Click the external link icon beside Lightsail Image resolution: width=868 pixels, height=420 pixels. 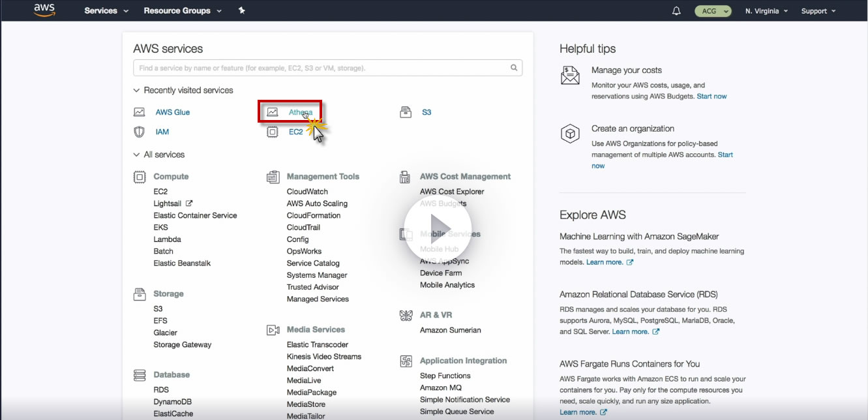(189, 203)
